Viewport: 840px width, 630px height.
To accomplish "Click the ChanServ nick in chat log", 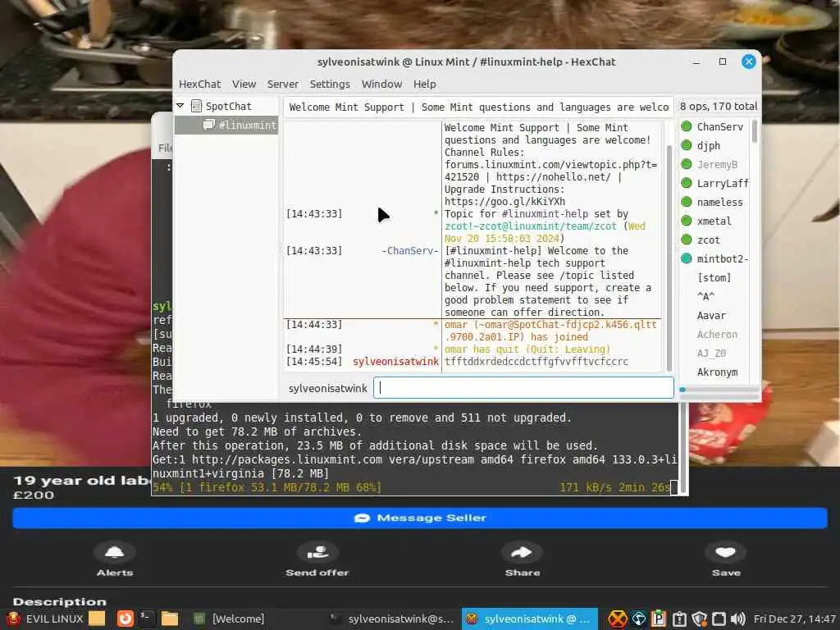I will [x=410, y=251].
